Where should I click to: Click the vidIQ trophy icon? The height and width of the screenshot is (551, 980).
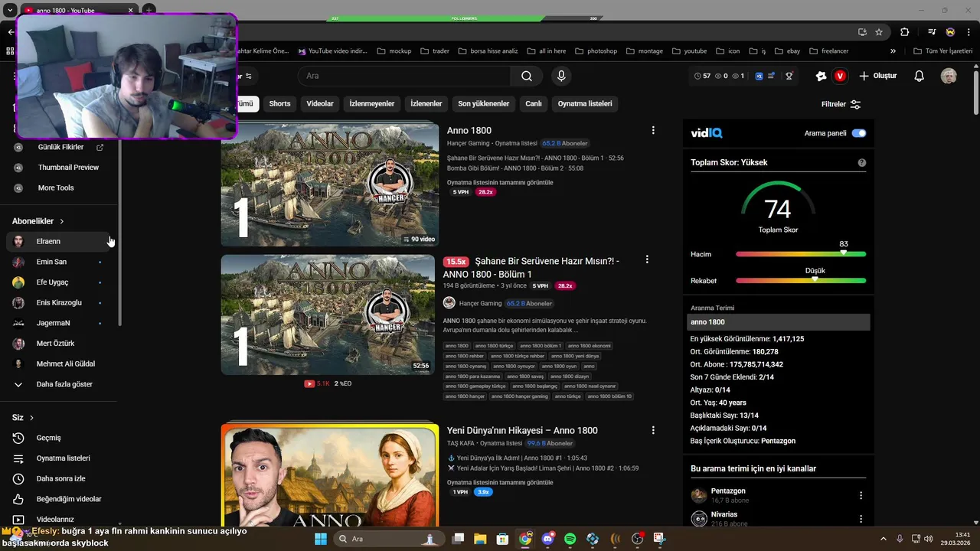pos(789,76)
